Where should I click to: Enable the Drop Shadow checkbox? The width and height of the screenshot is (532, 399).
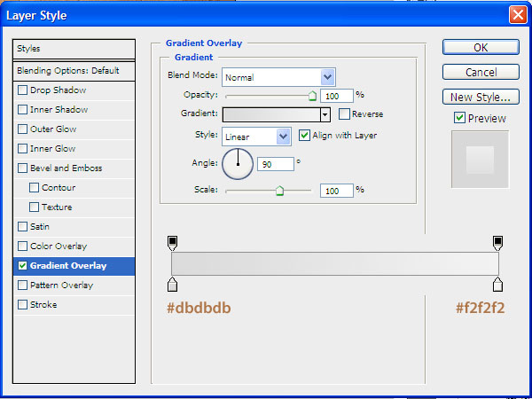(x=23, y=90)
